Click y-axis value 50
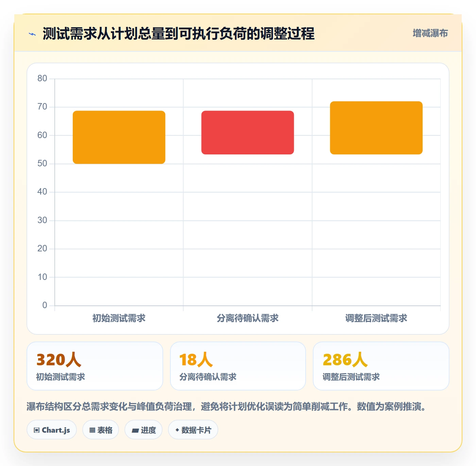The width and height of the screenshot is (476, 466). 42,164
